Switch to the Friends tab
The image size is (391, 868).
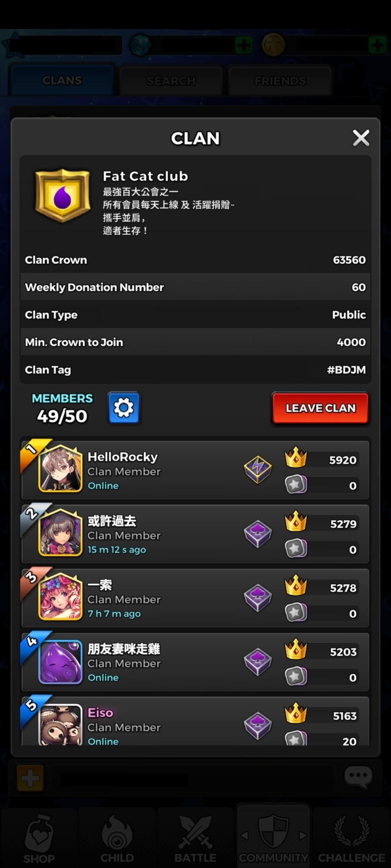[280, 80]
